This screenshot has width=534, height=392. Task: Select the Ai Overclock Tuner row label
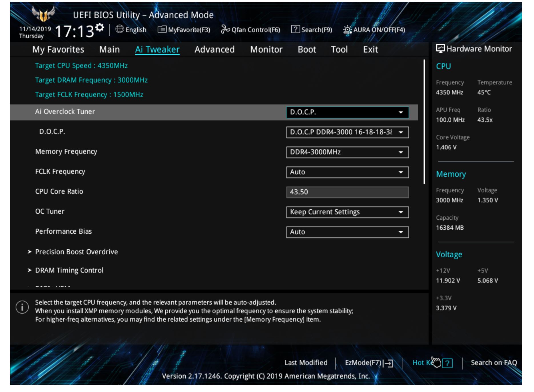coord(65,112)
